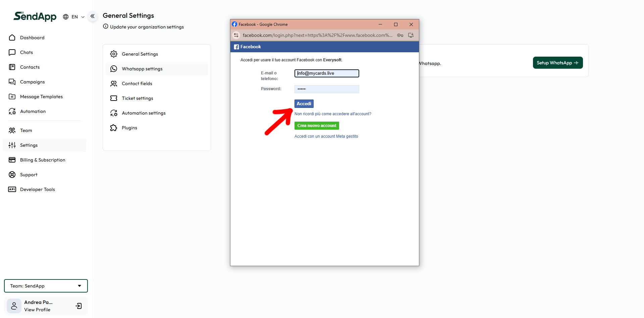Click the Accedi login button
Screen dimensions: 644x318
click(x=304, y=104)
